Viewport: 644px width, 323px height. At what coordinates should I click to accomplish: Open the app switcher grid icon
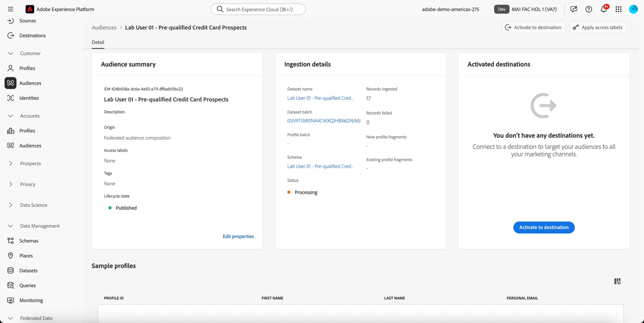pyautogui.click(x=619, y=9)
